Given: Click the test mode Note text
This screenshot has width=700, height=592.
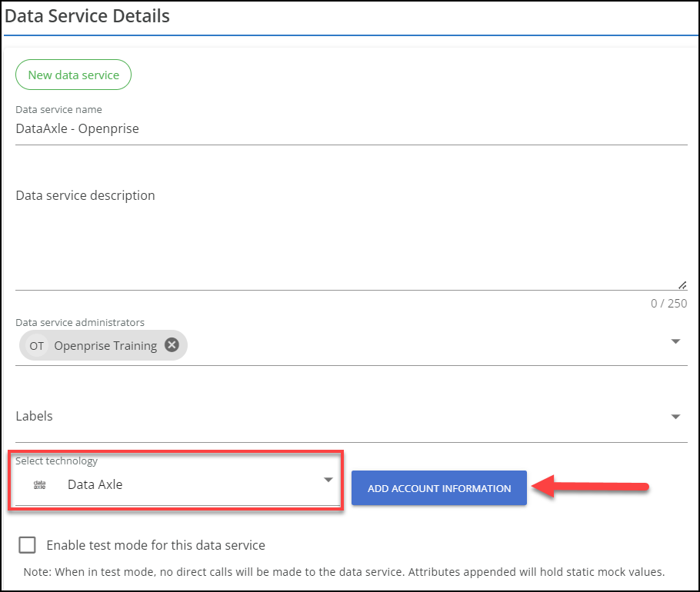Looking at the screenshot, I should pyautogui.click(x=344, y=572).
